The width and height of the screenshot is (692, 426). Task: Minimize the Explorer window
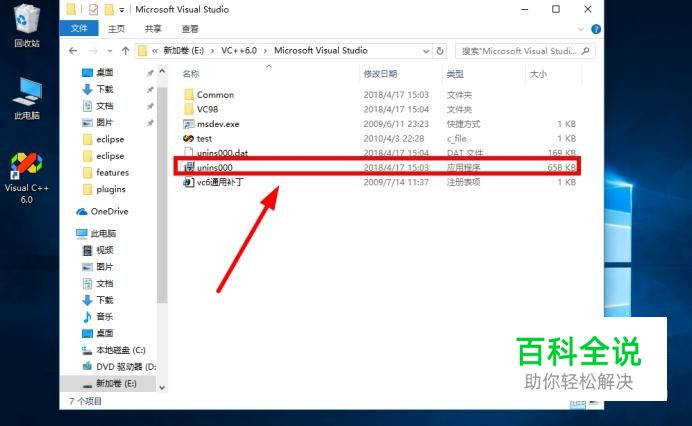pyautogui.click(x=524, y=9)
